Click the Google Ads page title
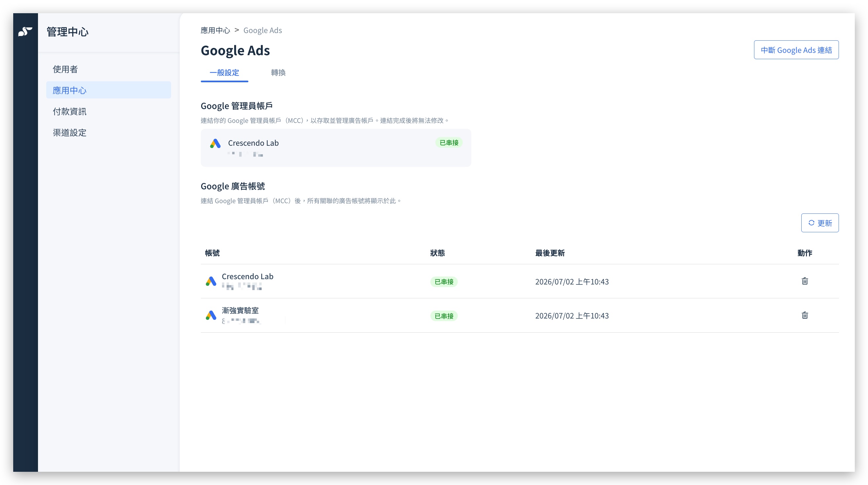Screen dimensions: 868x485 [235, 50]
